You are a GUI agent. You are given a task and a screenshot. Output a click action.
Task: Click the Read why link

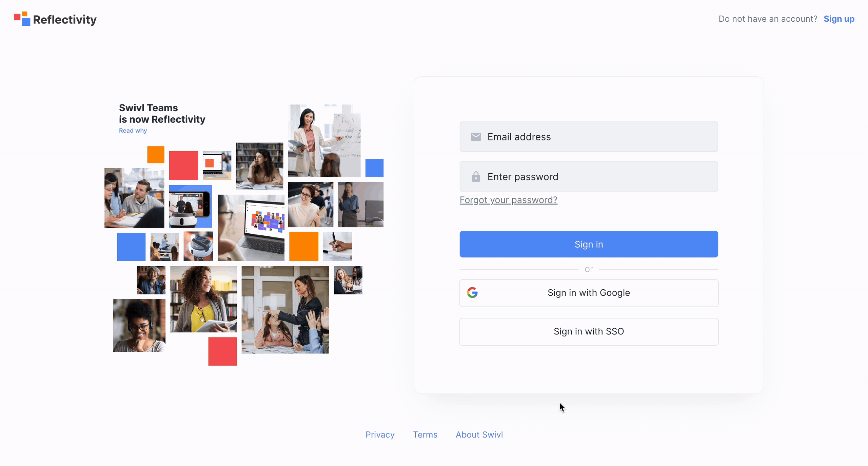tap(133, 131)
